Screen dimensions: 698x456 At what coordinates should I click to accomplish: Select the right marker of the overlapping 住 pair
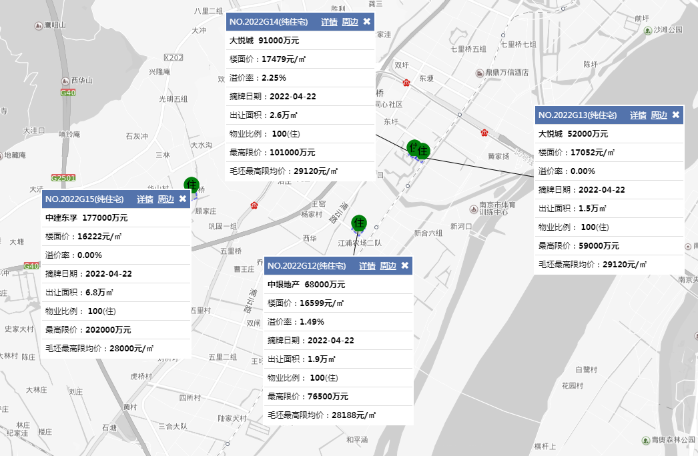(x=423, y=151)
